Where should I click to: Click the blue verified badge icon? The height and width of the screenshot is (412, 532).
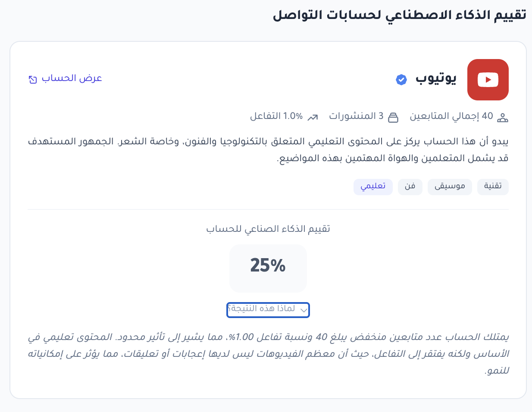(x=401, y=80)
